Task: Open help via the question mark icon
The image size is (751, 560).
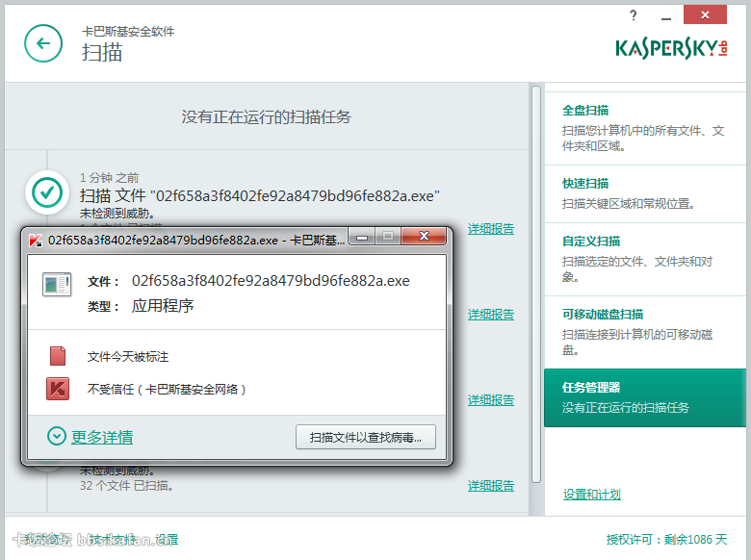Action: click(634, 15)
